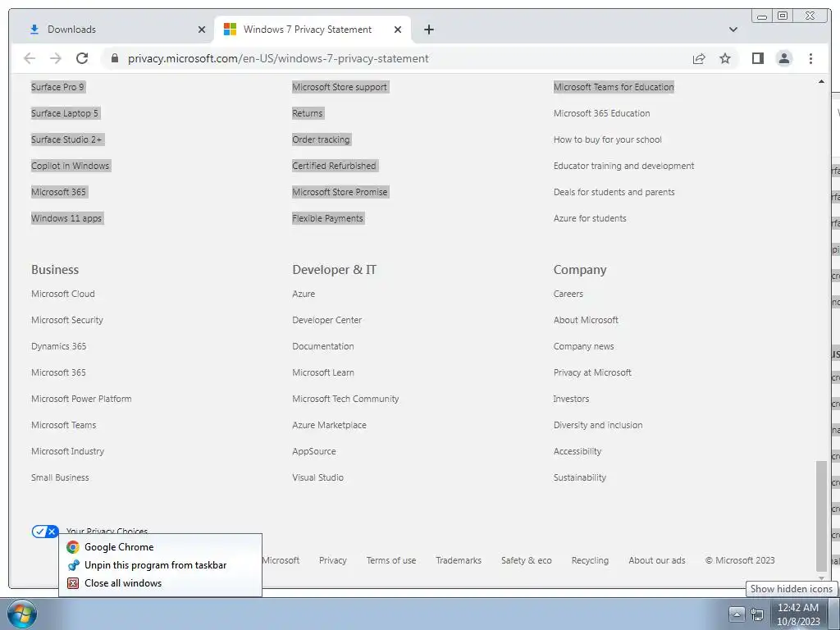Click the browser forward arrow

click(x=56, y=58)
